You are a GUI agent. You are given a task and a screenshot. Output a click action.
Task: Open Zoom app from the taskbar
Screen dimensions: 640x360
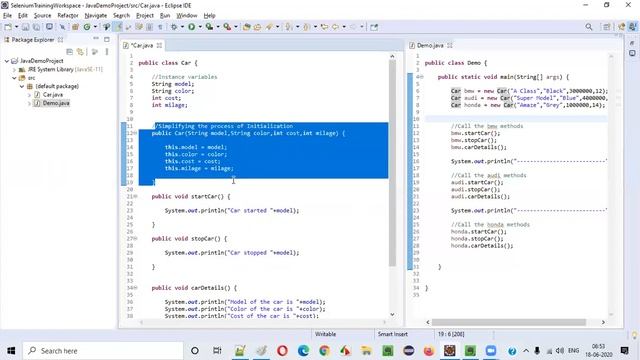pos(491,351)
